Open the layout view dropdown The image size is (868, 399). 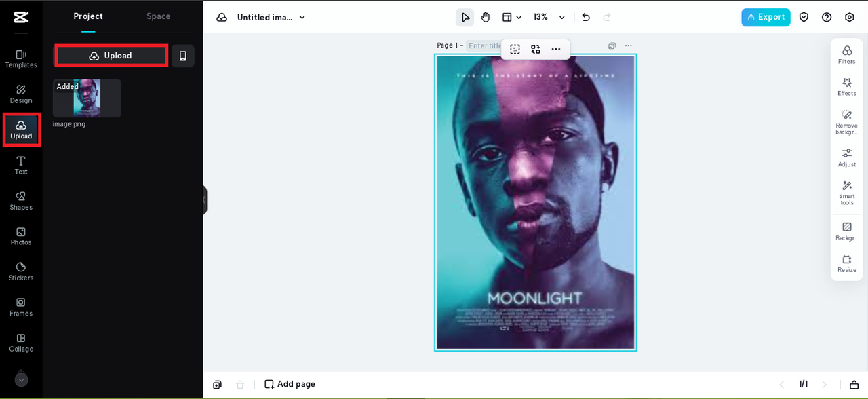pos(511,17)
